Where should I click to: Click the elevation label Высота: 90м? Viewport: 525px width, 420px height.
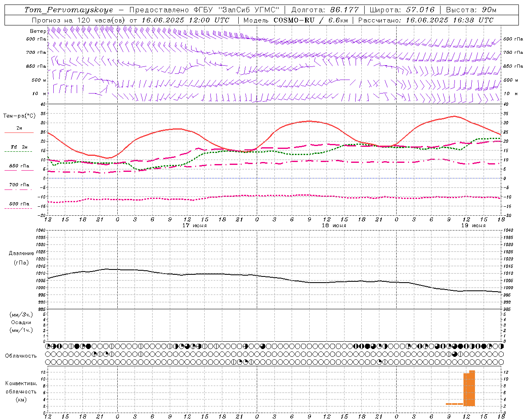(471, 10)
